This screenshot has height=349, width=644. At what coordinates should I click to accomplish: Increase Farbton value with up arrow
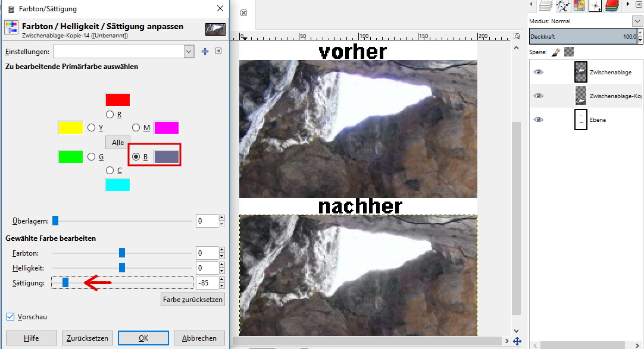pos(222,250)
